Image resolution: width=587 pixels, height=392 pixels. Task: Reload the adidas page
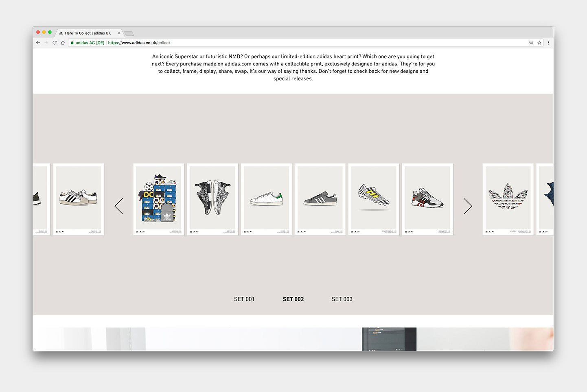55,43
